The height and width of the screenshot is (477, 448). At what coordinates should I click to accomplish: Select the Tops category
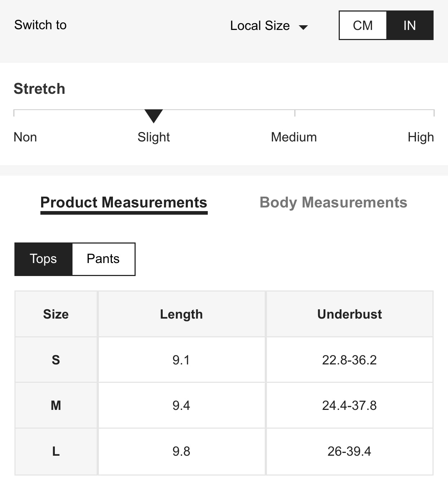(x=43, y=259)
